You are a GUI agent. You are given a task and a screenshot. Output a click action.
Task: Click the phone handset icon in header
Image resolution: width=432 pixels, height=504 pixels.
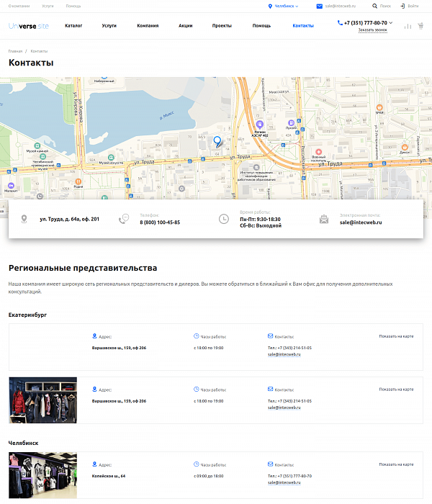(340, 22)
